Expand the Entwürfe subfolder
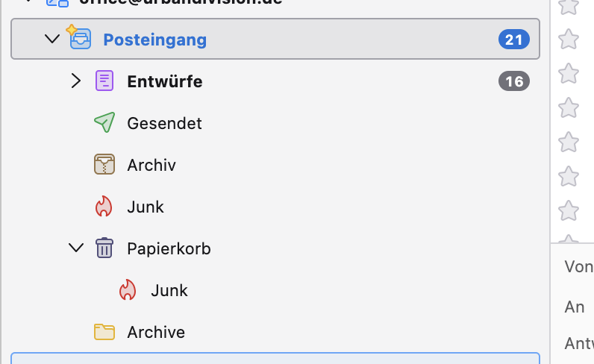The image size is (594, 364). click(x=75, y=81)
